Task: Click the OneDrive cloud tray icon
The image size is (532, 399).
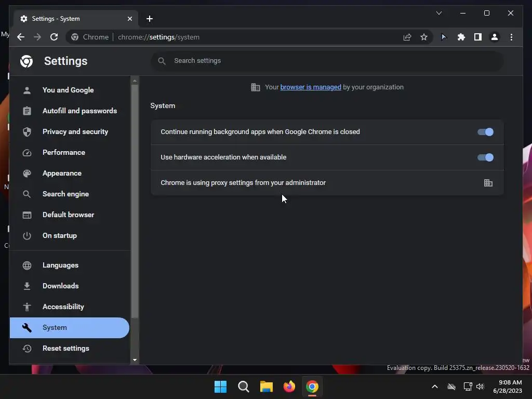Action: pyautogui.click(x=451, y=387)
